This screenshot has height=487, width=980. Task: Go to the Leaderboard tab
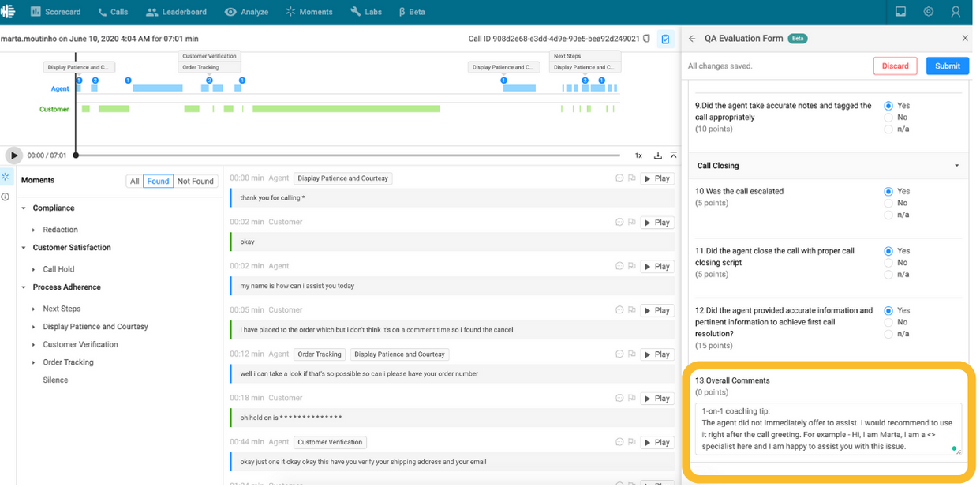tap(176, 12)
